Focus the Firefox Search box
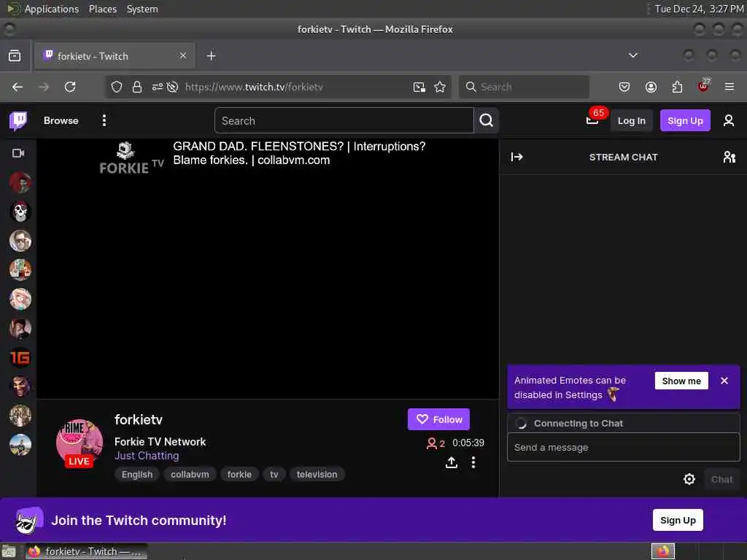This screenshot has width=747, height=560. 524,87
